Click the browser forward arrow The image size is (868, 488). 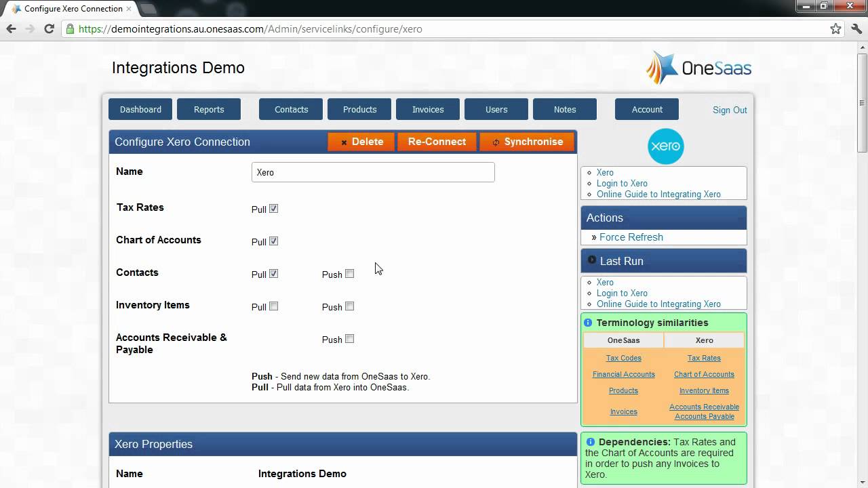(x=30, y=29)
